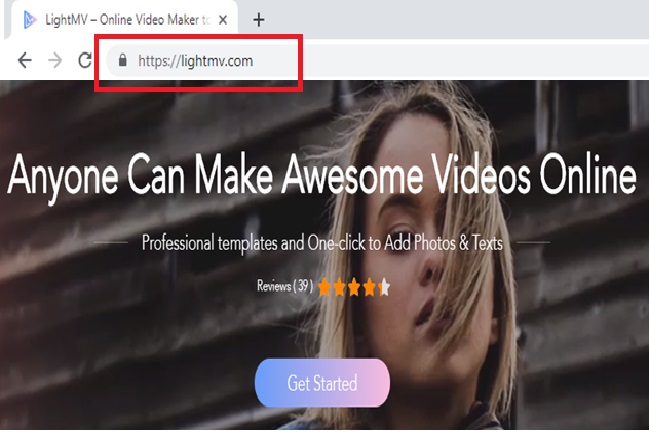The height and width of the screenshot is (432, 649).
Task: Click the orange star rating
Action: (354, 287)
